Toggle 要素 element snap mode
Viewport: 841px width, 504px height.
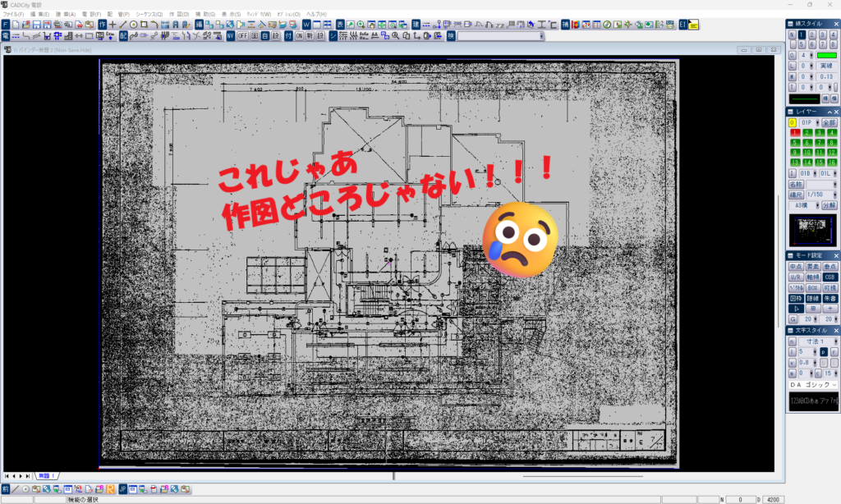point(812,267)
